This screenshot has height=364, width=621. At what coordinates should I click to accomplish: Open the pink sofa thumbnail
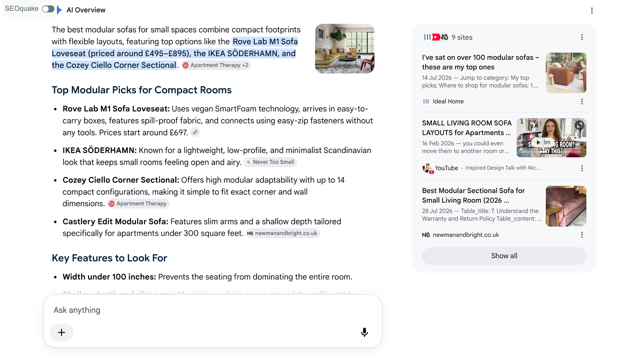click(566, 206)
